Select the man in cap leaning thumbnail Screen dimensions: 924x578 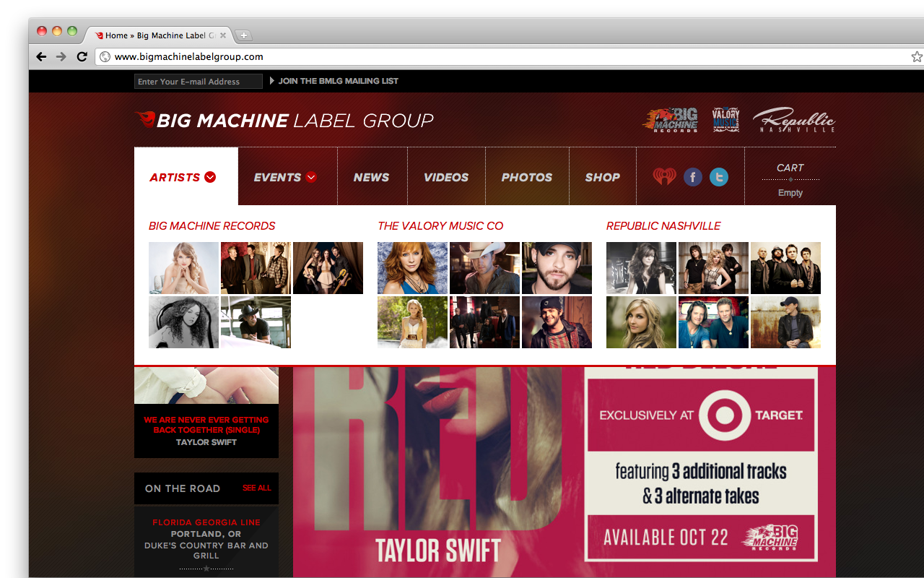[x=256, y=322]
